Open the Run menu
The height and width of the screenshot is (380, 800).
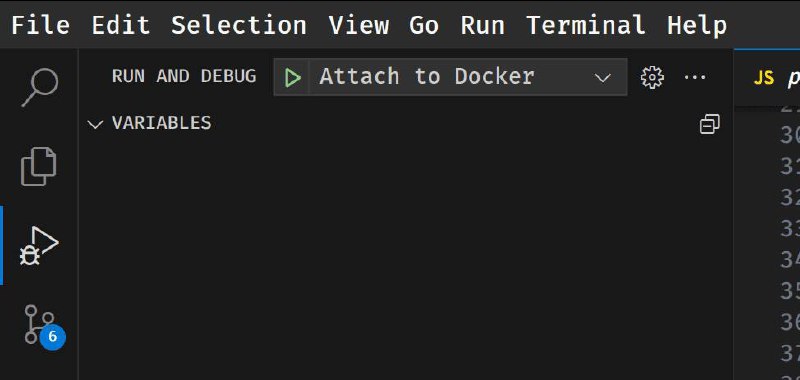(483, 25)
